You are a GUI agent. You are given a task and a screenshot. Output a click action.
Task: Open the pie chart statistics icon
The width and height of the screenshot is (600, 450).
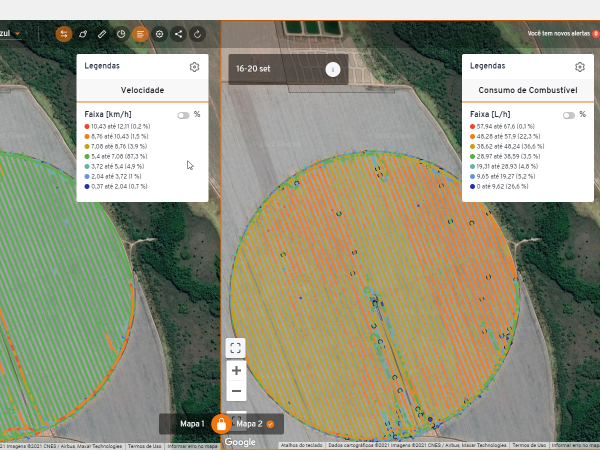point(121,34)
